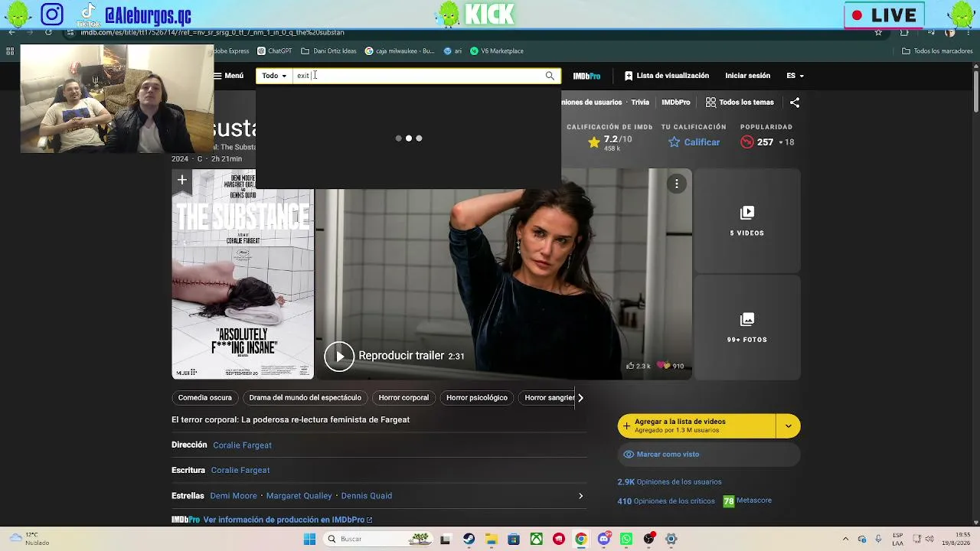Toggle Marcar como visto

(x=709, y=455)
